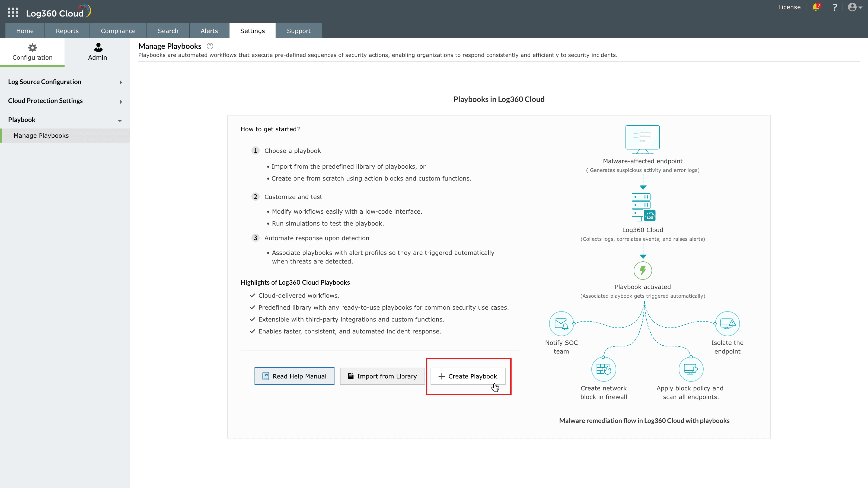Image resolution: width=868 pixels, height=488 pixels.
Task: Select Manage Playbooks in sidebar
Action: click(65, 135)
